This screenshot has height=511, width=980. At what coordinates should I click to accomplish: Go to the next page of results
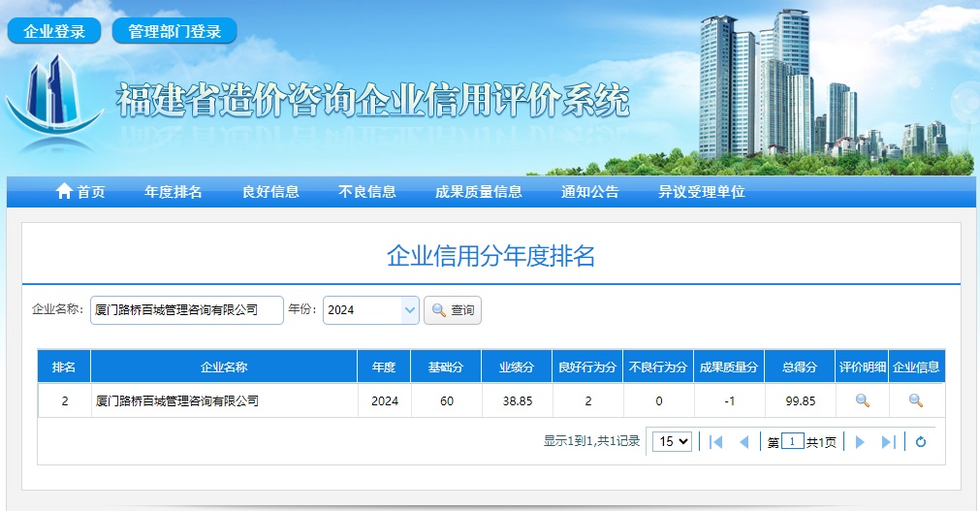pos(860,442)
